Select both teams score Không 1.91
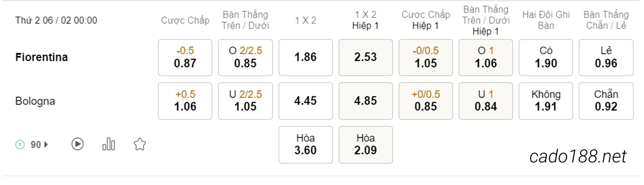Image resolution: width=644 pixels, height=185 pixels. [x=546, y=101]
